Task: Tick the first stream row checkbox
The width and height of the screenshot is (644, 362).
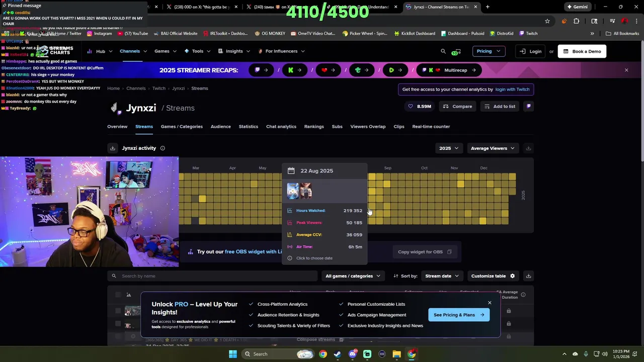Action: point(118,311)
